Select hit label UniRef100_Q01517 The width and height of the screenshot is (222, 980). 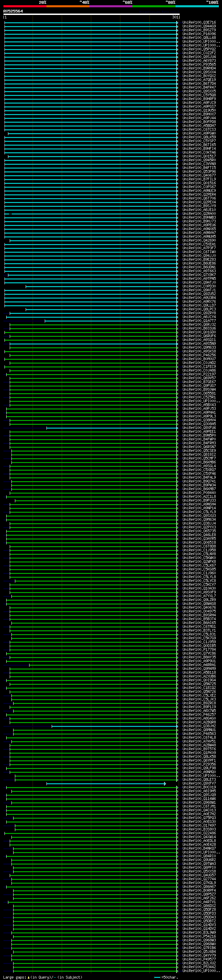[x=199, y=156]
